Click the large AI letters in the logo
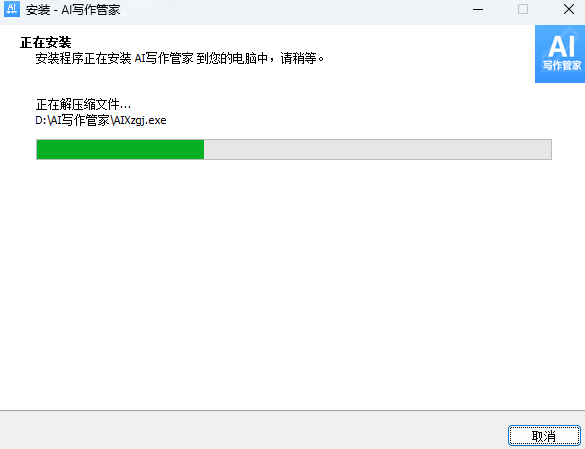The image size is (585, 449). 561,46
